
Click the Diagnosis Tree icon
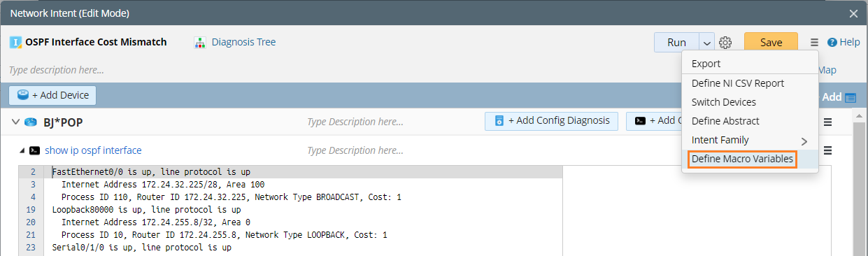[x=200, y=43]
